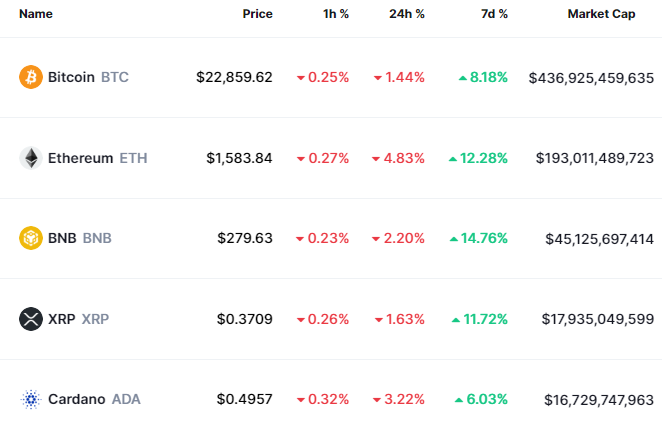
Task: Click the BNB yellow logo icon
Action: click(x=31, y=238)
